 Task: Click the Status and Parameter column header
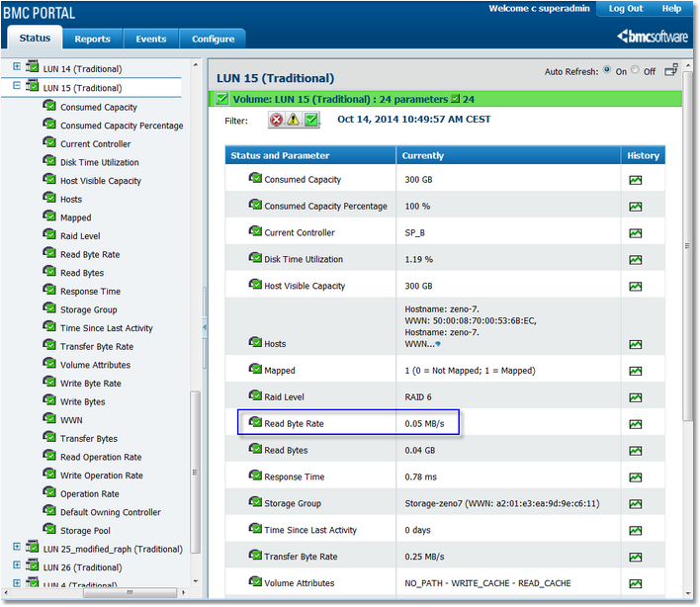tap(310, 156)
